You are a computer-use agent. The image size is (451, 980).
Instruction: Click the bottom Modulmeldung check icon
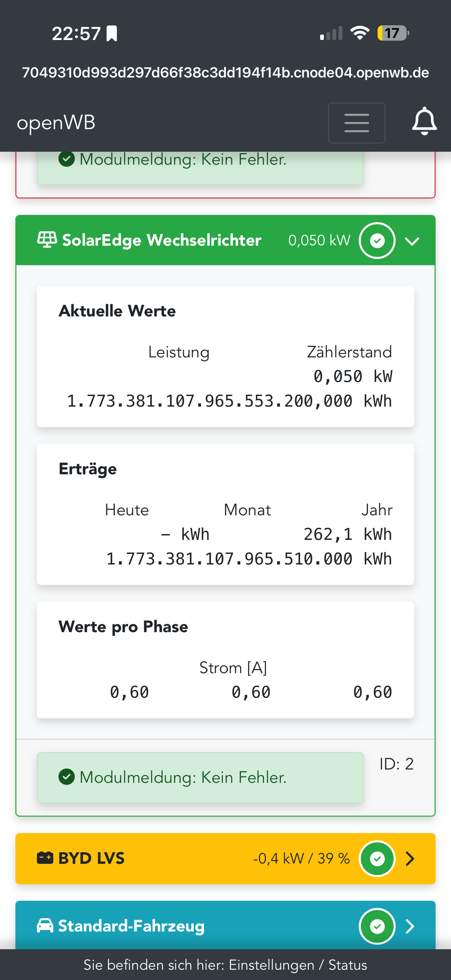pos(67,777)
